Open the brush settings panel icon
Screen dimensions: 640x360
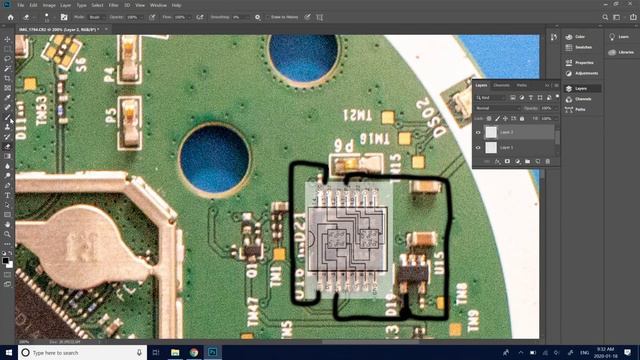tap(64, 17)
